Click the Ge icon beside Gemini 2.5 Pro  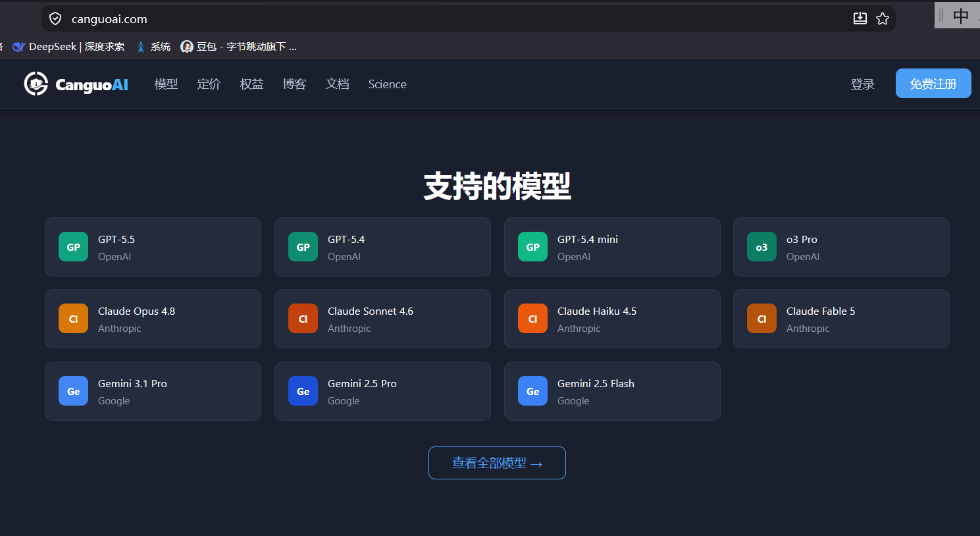(303, 391)
